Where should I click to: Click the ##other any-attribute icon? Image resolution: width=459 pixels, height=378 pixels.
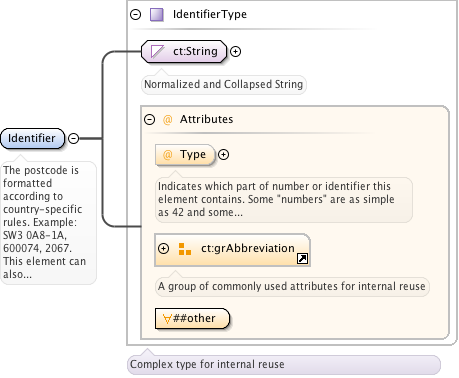(x=167, y=319)
